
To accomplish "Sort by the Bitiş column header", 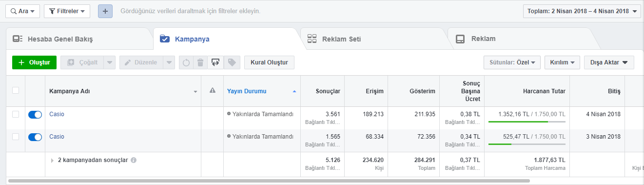I will (x=597, y=91).
